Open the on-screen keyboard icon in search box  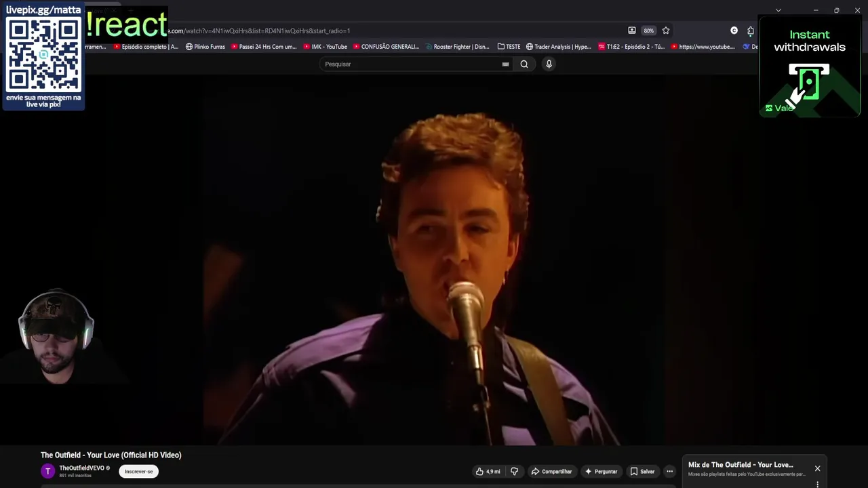point(505,64)
